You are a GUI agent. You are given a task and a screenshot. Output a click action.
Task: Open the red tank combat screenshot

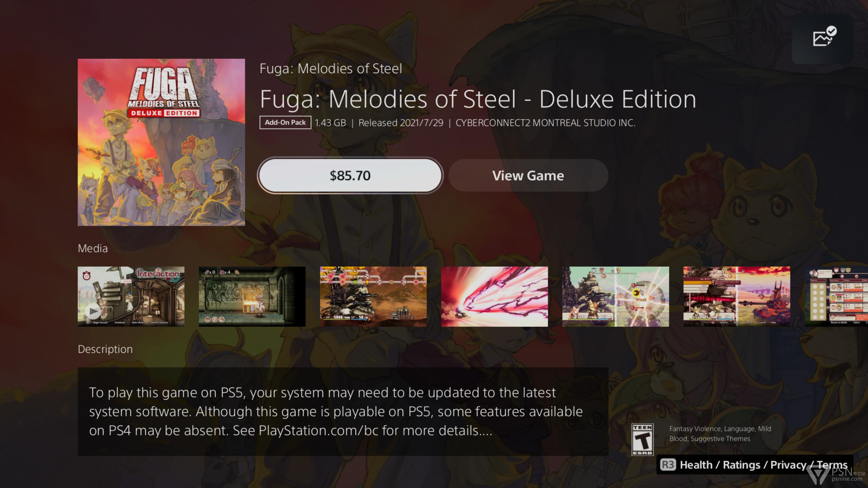(x=737, y=296)
